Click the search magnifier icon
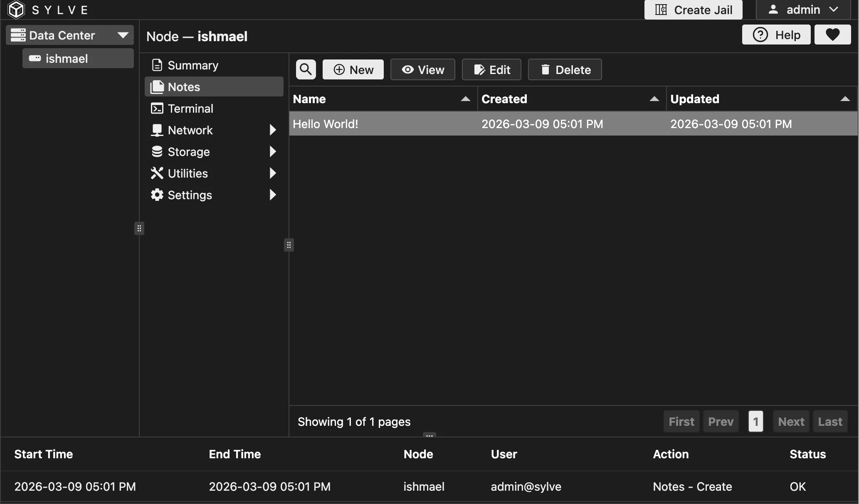The width and height of the screenshot is (859, 504). (306, 69)
